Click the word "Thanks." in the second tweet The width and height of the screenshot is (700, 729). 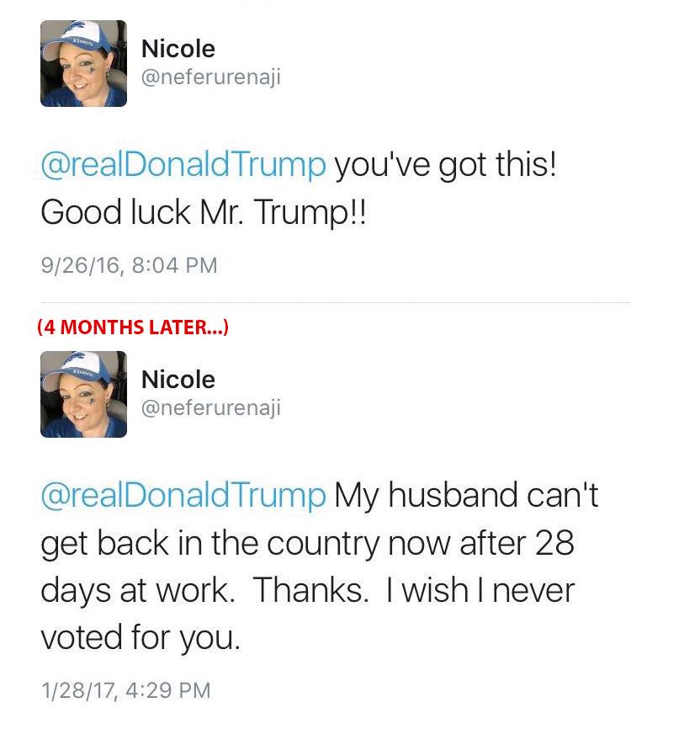tap(310, 590)
